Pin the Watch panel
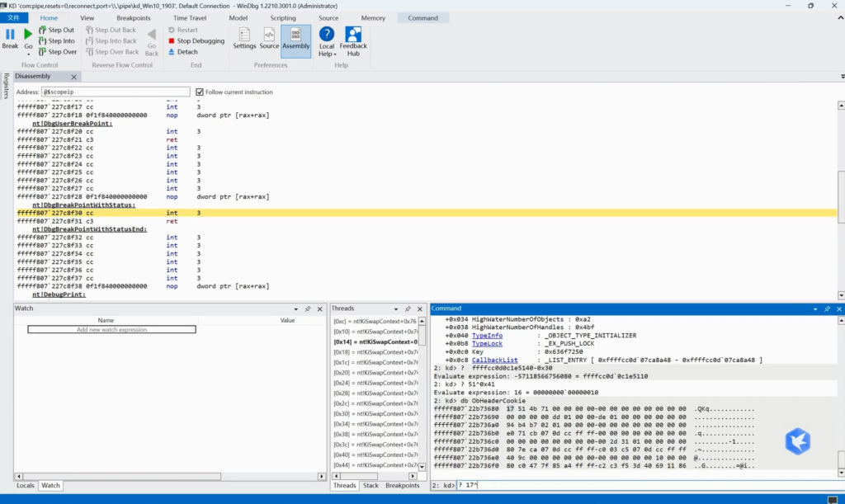Screen dimensions: 845x504 tap(308, 309)
